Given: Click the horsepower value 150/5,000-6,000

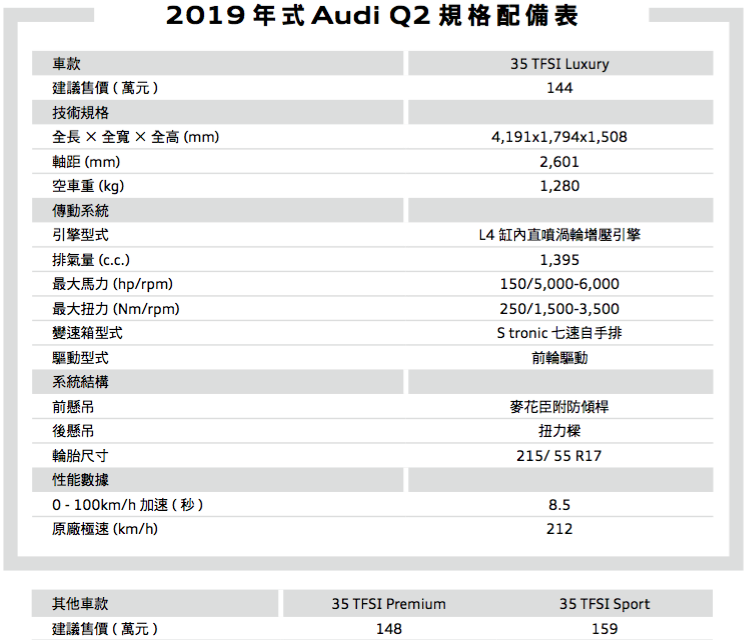Looking at the screenshot, I should (560, 284).
